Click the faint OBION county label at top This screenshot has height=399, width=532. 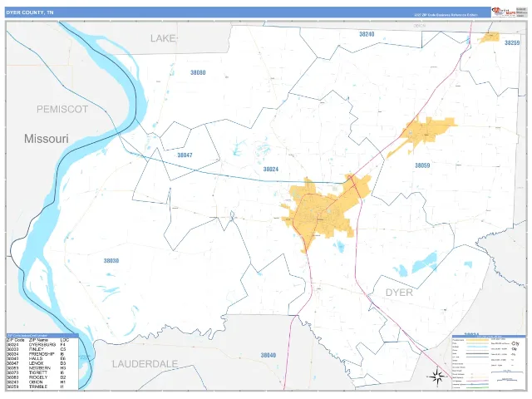click(x=420, y=26)
